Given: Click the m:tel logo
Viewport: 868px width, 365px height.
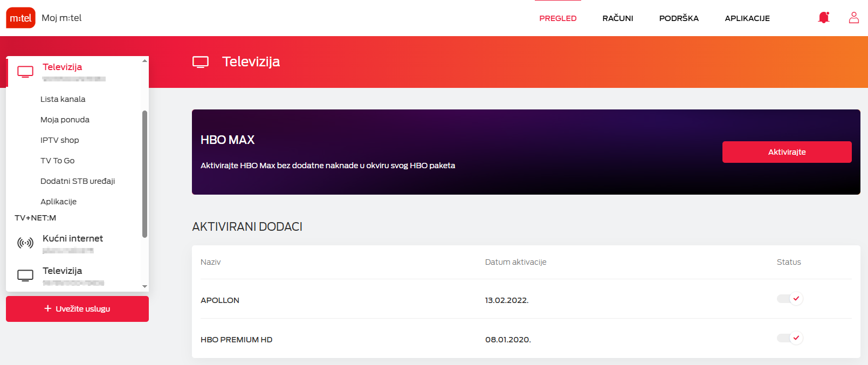Looking at the screenshot, I should click(x=20, y=18).
